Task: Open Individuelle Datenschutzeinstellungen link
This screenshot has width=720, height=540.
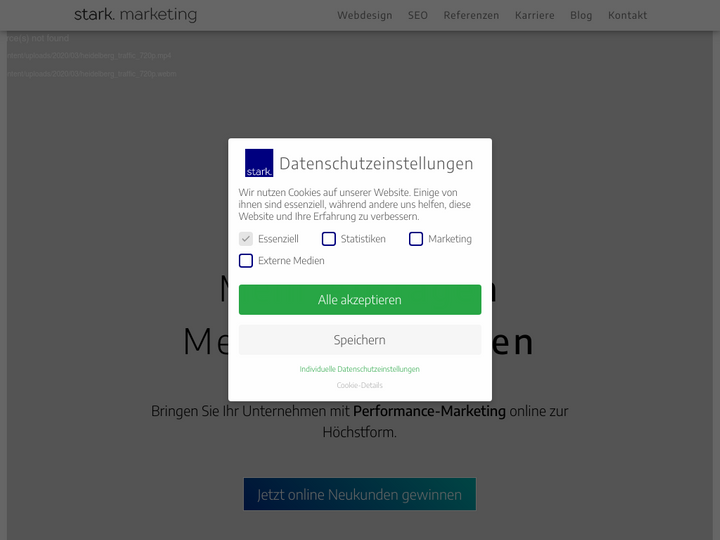Action: (359, 369)
